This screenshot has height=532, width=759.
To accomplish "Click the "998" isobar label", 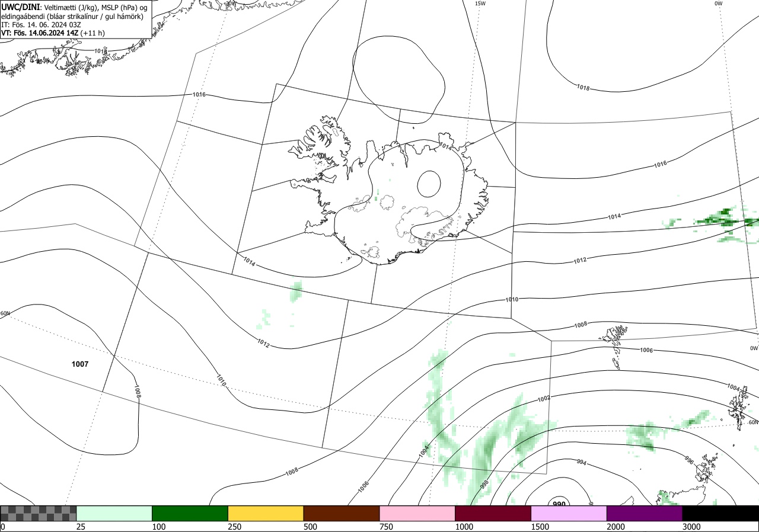I will click(x=484, y=485).
